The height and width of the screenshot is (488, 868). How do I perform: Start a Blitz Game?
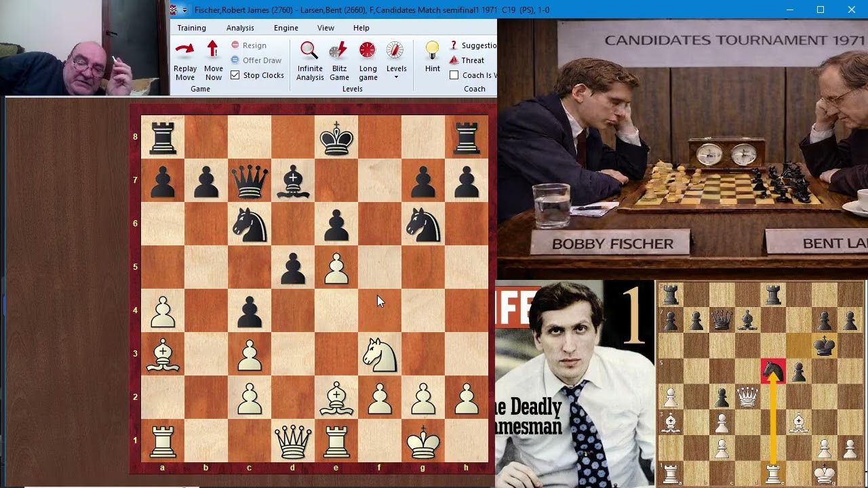(x=338, y=50)
